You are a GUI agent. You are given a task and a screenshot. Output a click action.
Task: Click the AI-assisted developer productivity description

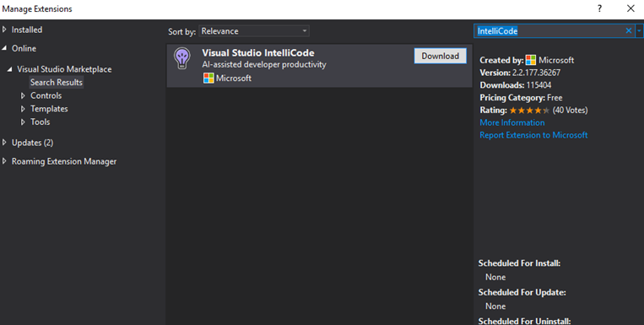tap(264, 64)
